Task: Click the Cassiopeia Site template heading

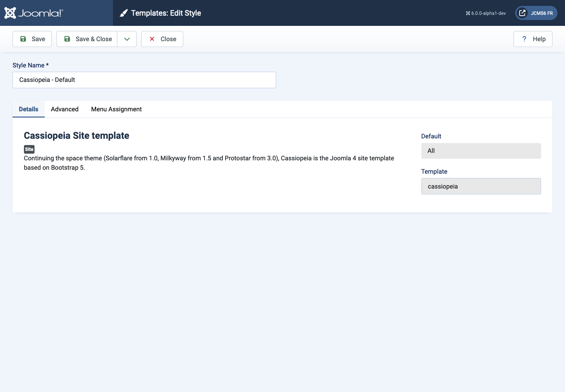Action: click(x=77, y=136)
